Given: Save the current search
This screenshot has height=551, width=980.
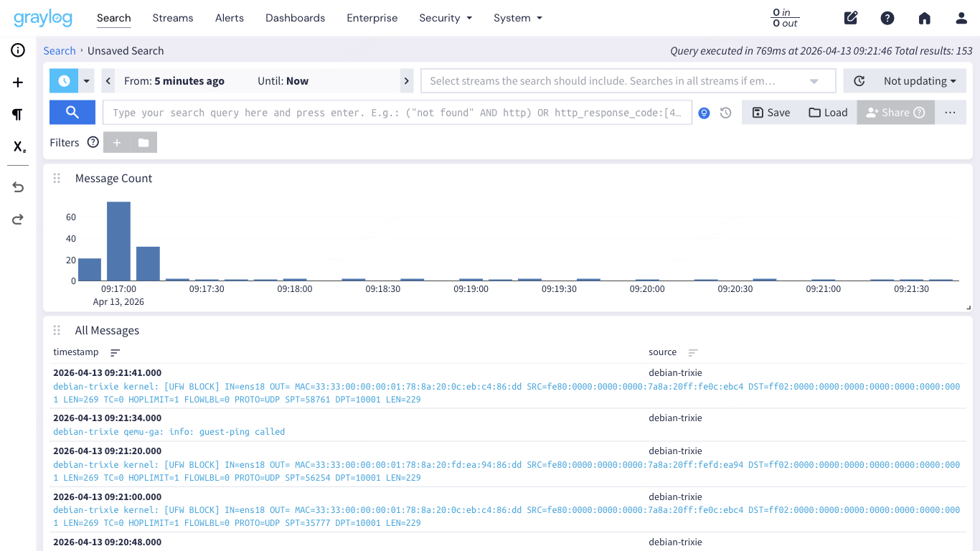Looking at the screenshot, I should [x=771, y=113].
